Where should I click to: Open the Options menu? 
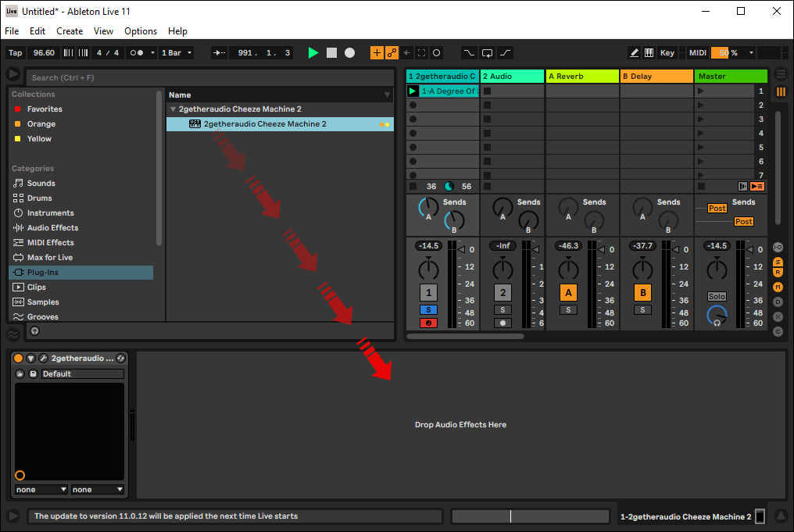coord(141,31)
